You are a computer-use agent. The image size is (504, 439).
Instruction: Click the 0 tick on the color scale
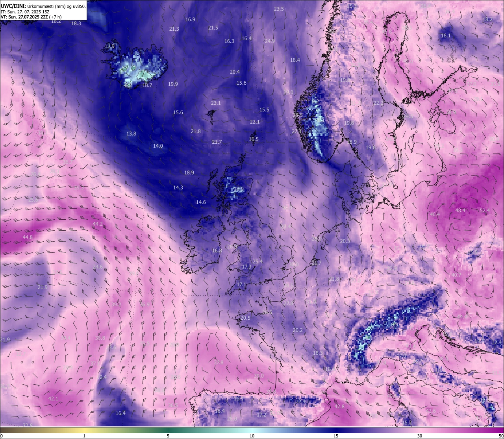click(2, 436)
